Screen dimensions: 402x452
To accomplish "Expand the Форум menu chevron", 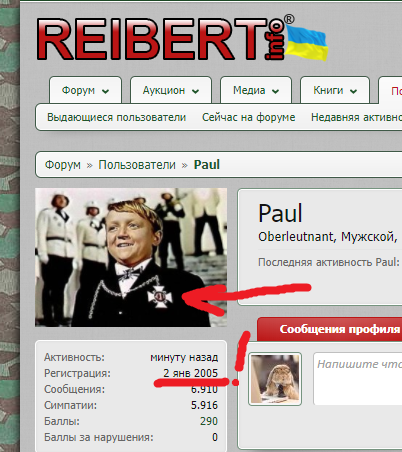I will (105, 91).
